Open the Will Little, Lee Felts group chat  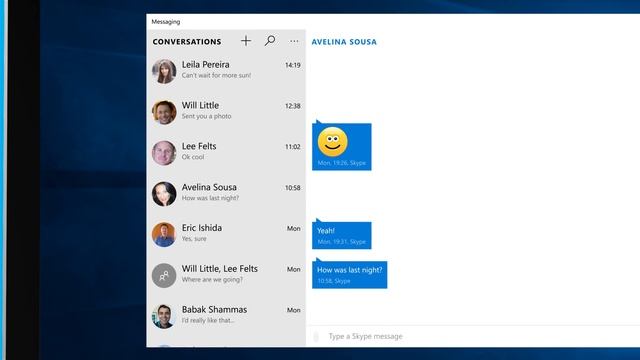point(226,275)
